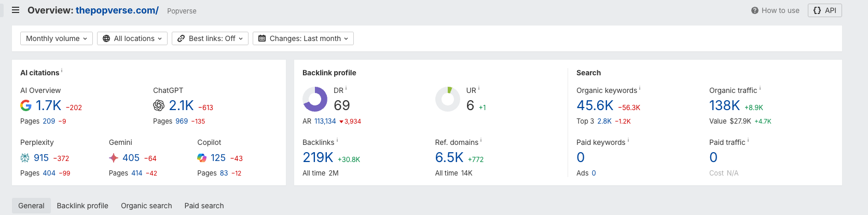Select the General tab

31,206
